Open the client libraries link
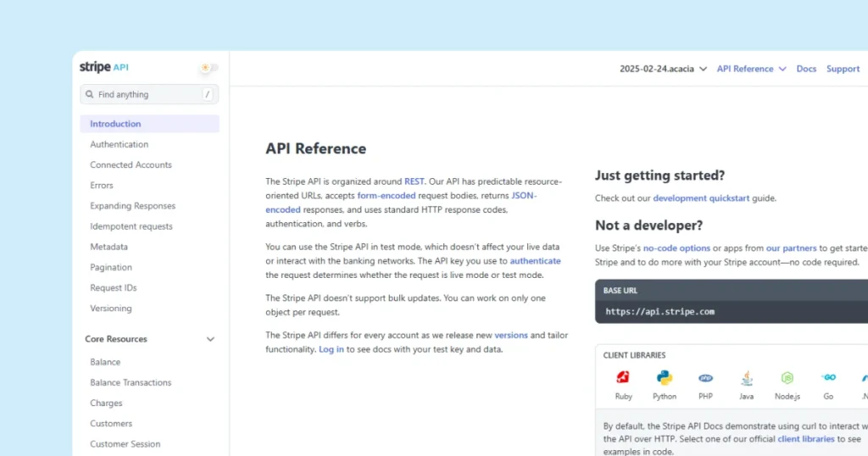 pyautogui.click(x=805, y=439)
